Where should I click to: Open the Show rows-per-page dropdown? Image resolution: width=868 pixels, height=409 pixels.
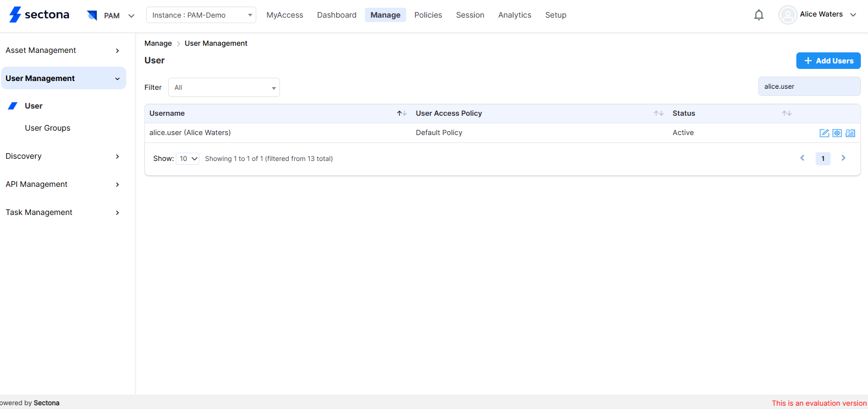pos(188,159)
